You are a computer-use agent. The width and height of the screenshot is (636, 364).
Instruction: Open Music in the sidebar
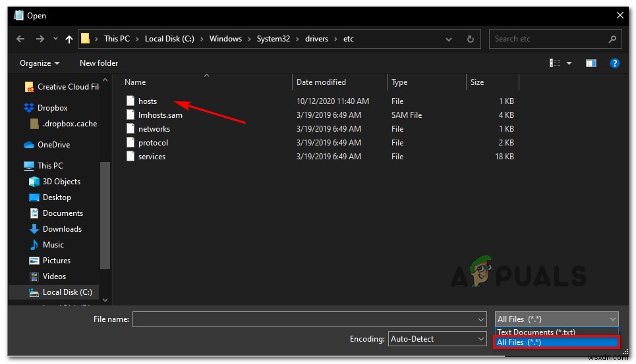coord(47,245)
